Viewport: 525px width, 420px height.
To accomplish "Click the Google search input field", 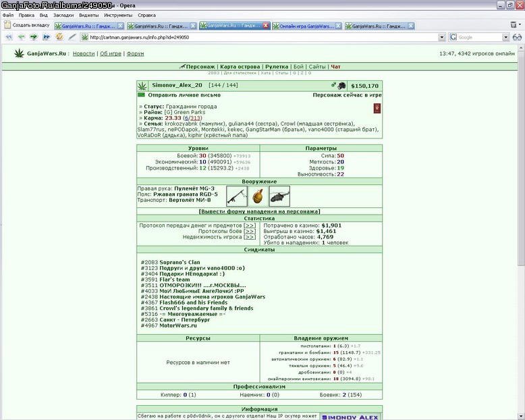I will click(x=480, y=37).
